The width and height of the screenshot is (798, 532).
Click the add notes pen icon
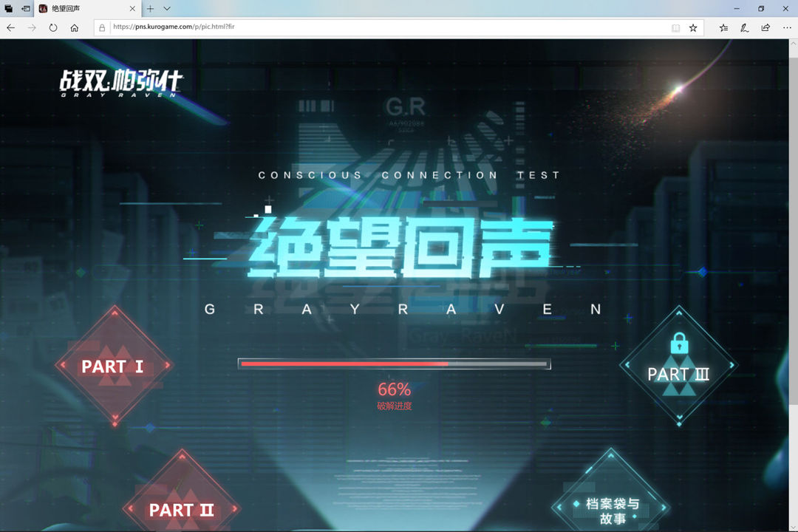(744, 28)
